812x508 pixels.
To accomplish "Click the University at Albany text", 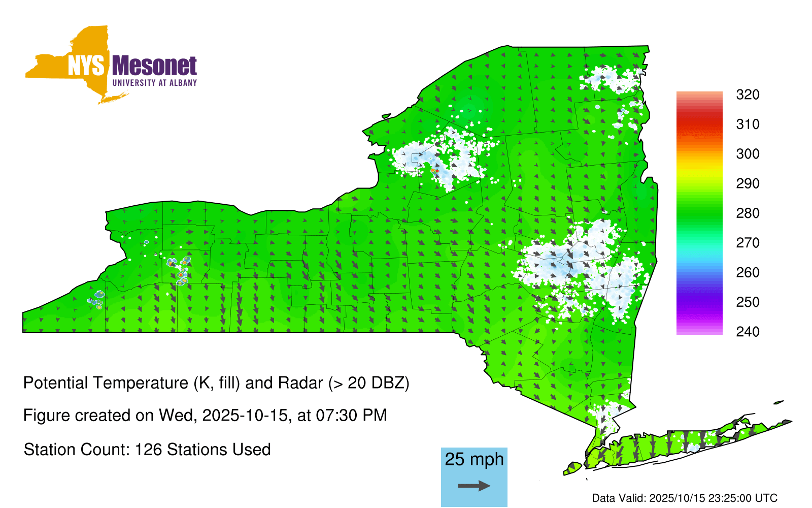I will click(x=154, y=83).
